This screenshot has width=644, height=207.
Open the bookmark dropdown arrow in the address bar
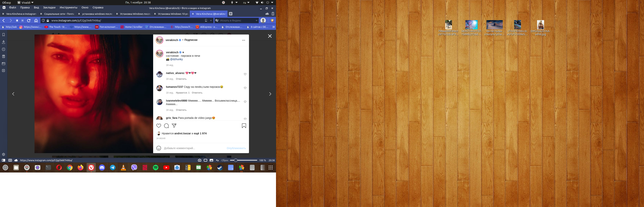coord(211,21)
